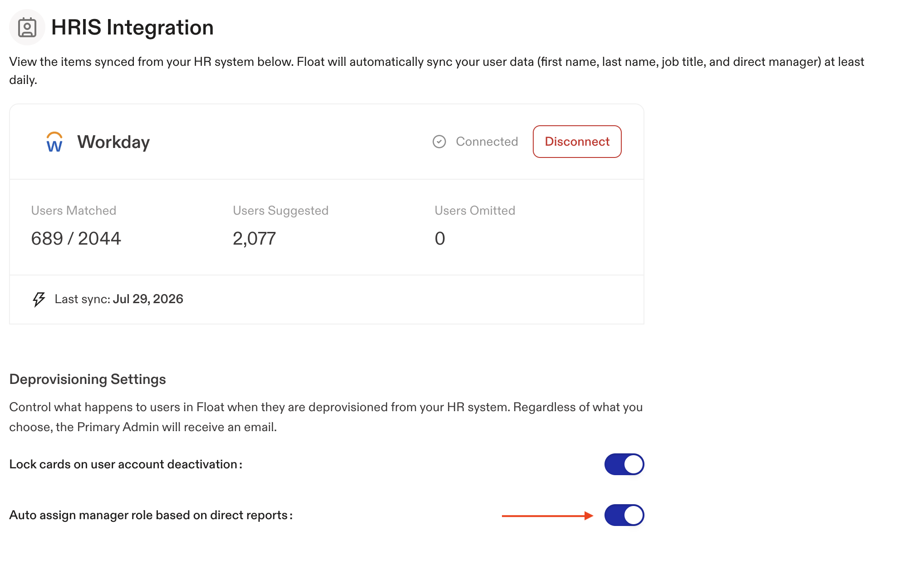Screen dimensions: 924x570
Task: Disconnect the Workday integration
Action: (x=577, y=142)
